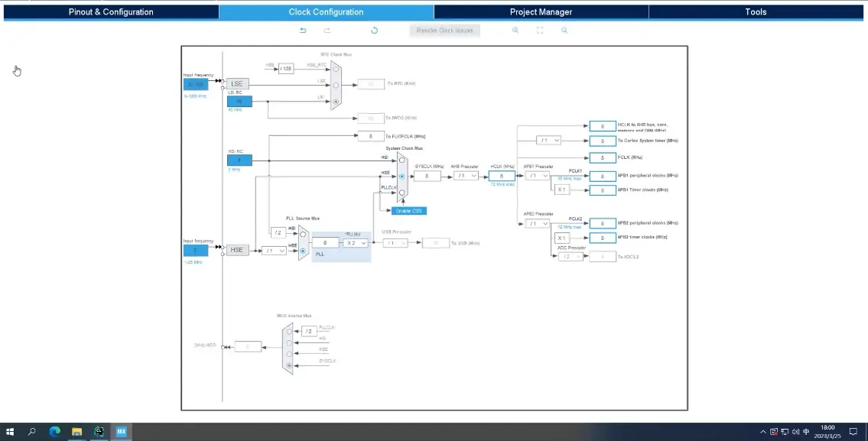The image size is (868, 441).
Task: Click the volume speaker tray icon
Action: tap(795, 432)
